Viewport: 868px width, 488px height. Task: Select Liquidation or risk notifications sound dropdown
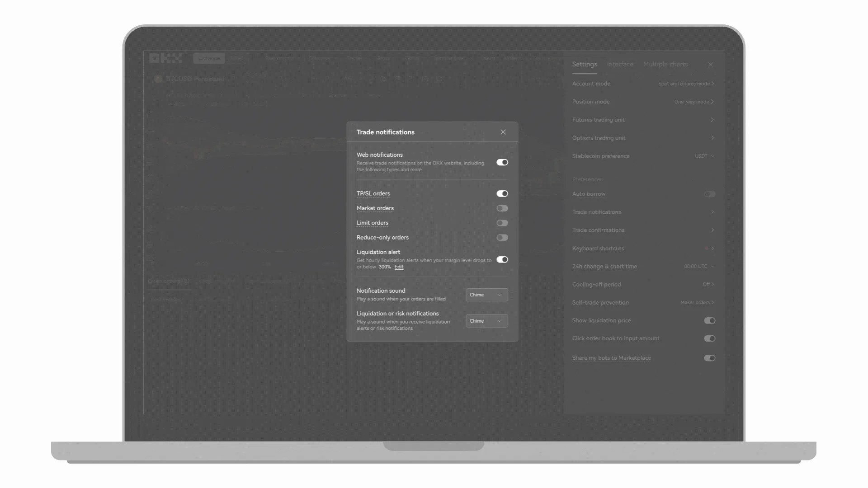(486, 320)
